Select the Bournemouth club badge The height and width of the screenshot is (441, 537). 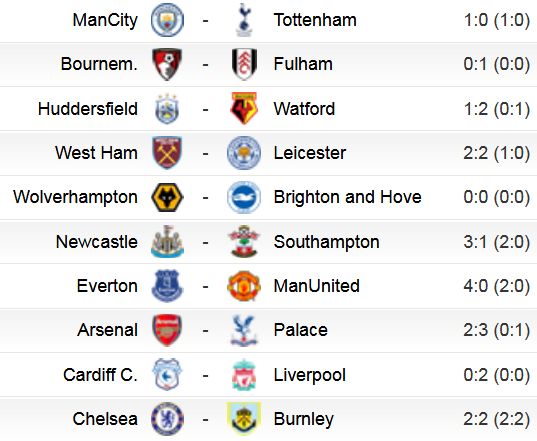tap(167, 64)
